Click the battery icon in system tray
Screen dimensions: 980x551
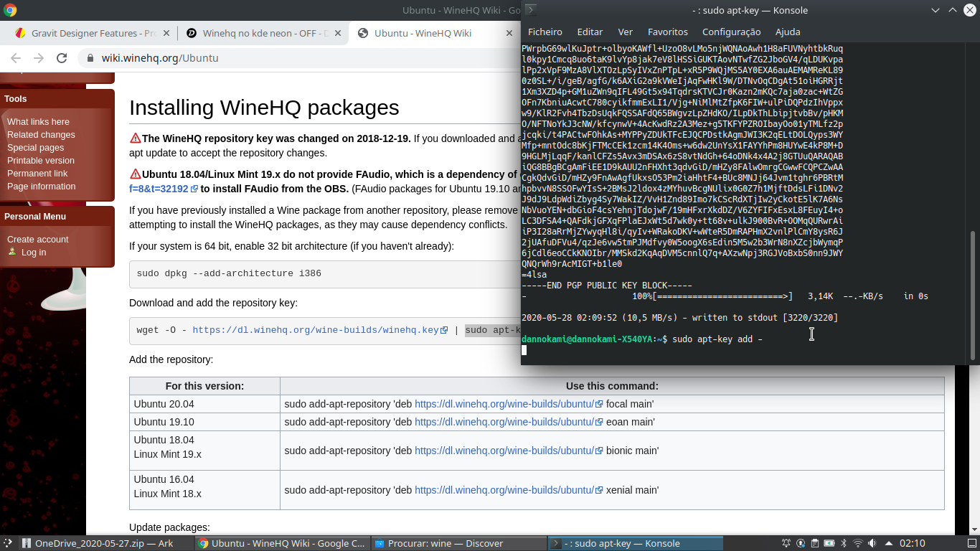click(x=829, y=543)
